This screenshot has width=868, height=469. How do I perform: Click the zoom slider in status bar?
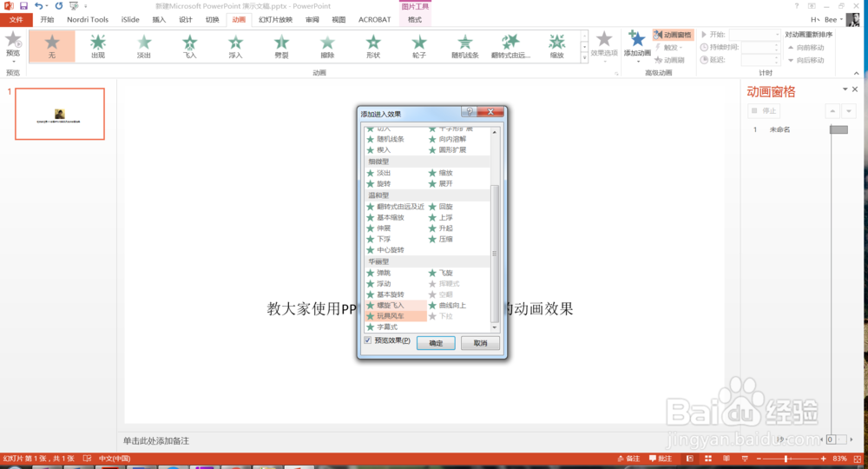point(791,459)
